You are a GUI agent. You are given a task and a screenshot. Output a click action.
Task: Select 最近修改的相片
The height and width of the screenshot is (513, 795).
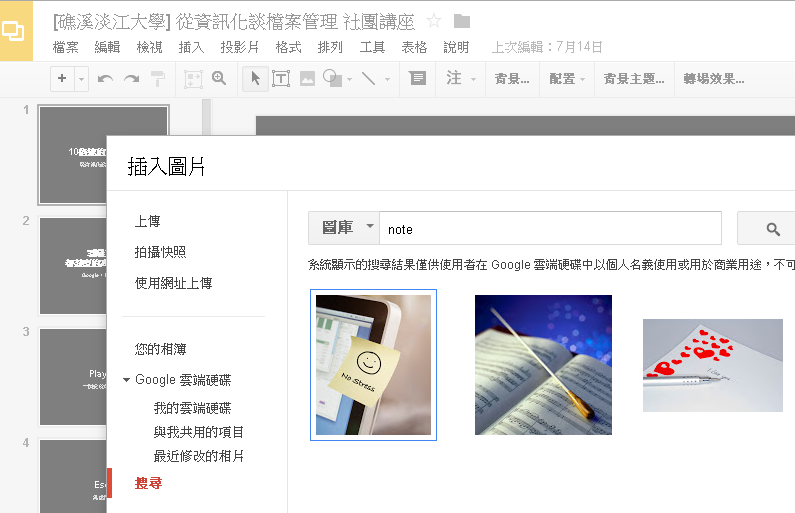pyautogui.click(x=198, y=456)
